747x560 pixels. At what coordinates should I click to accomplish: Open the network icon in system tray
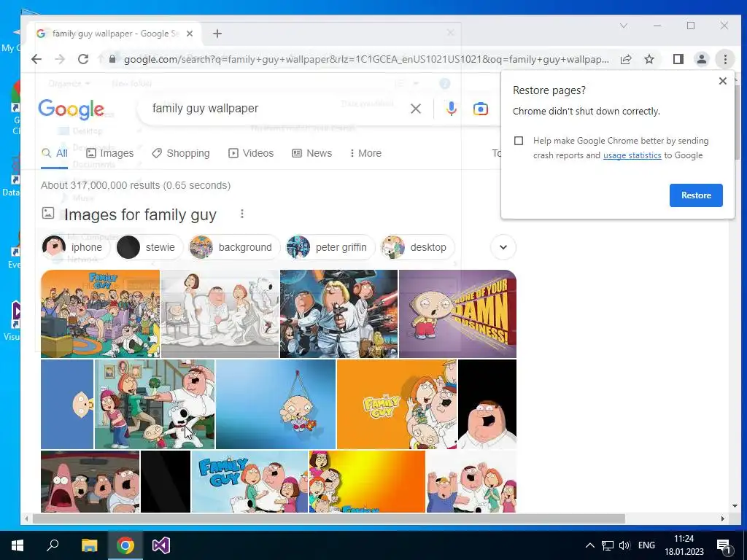[x=608, y=545]
